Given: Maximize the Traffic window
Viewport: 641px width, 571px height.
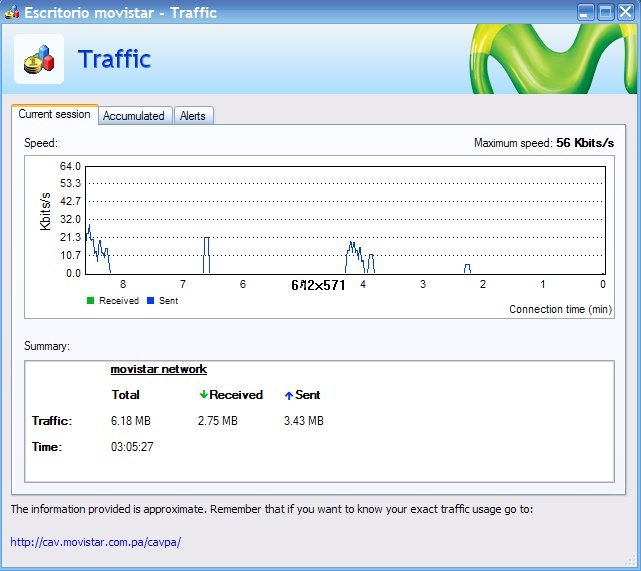Looking at the screenshot, I should tap(605, 12).
